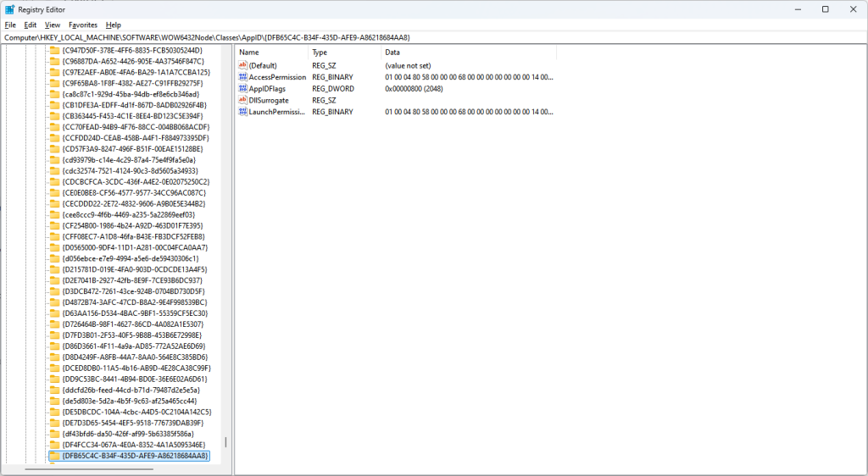Click the Registry Editor title bar icon
Image resolution: width=868 pixels, height=476 pixels.
click(x=9, y=9)
